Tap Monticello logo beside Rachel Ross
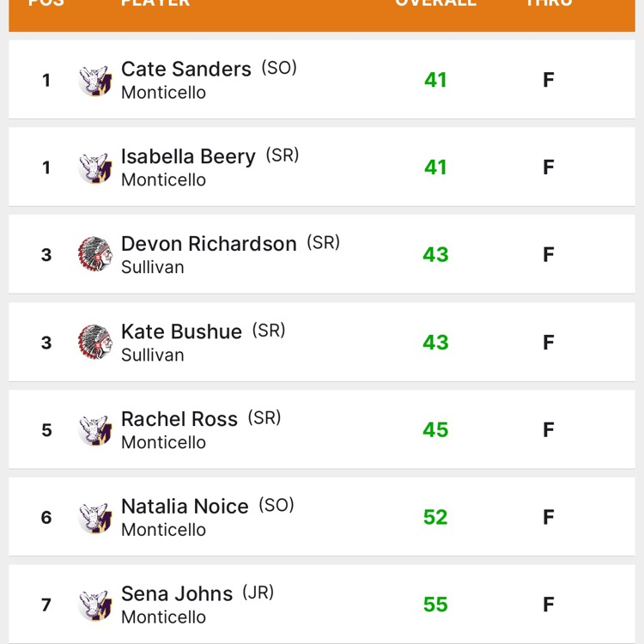Screen dimensions: 644x644 94,430
